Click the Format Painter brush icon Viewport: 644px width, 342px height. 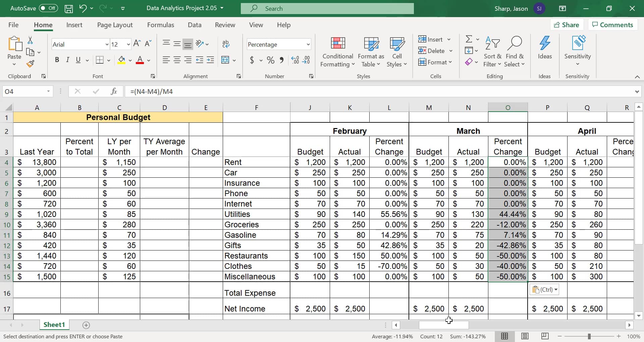31,64
